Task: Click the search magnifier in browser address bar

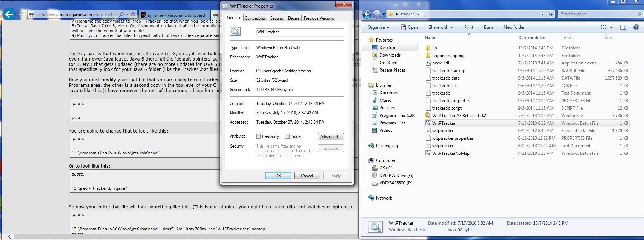Action: (x=122, y=15)
